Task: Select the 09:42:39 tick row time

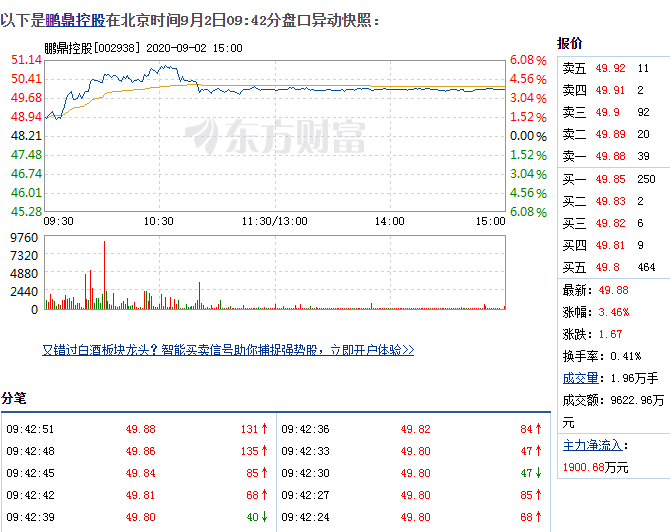Action: coord(30,517)
